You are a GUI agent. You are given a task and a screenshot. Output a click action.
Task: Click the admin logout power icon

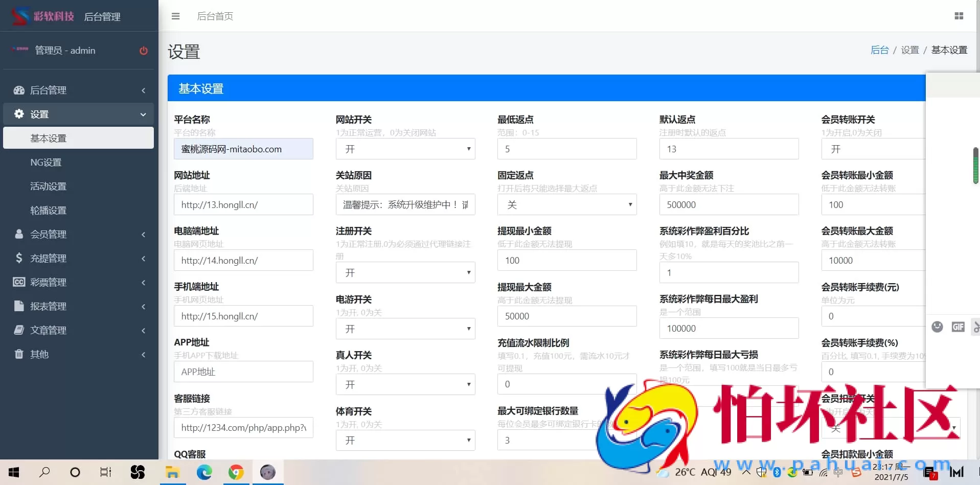(143, 51)
